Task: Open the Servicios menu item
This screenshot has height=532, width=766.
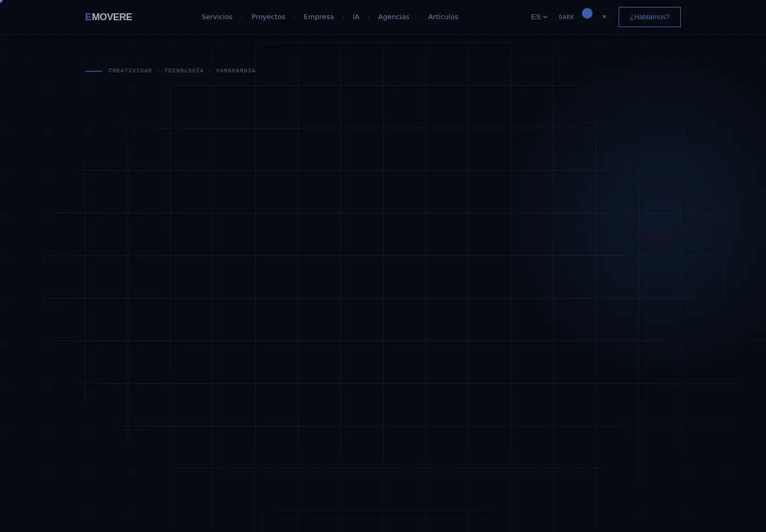Action: pyautogui.click(x=217, y=17)
